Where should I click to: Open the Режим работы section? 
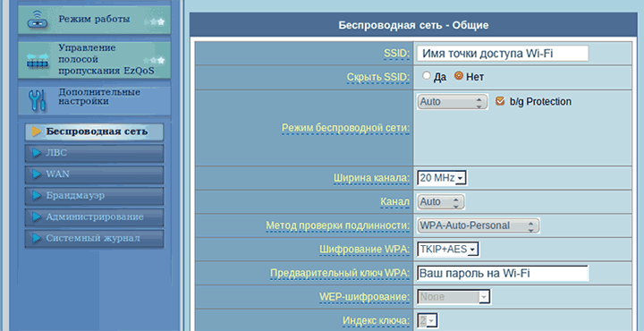coord(95,20)
